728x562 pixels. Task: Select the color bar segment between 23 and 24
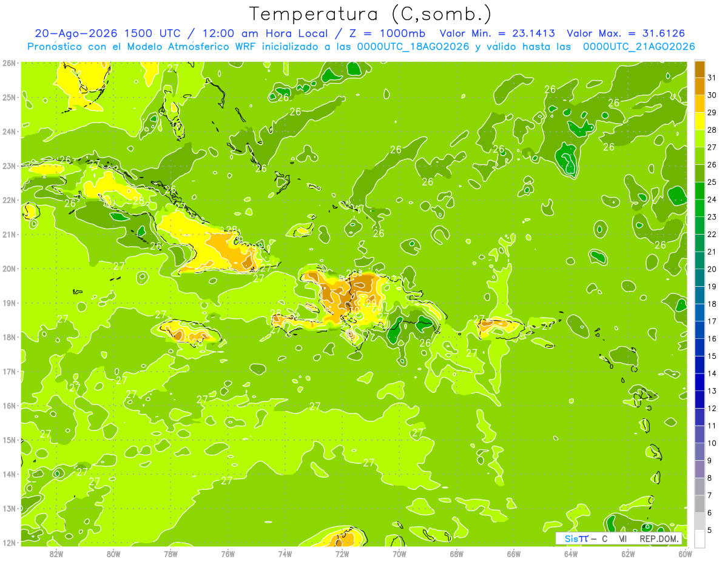[699, 208]
